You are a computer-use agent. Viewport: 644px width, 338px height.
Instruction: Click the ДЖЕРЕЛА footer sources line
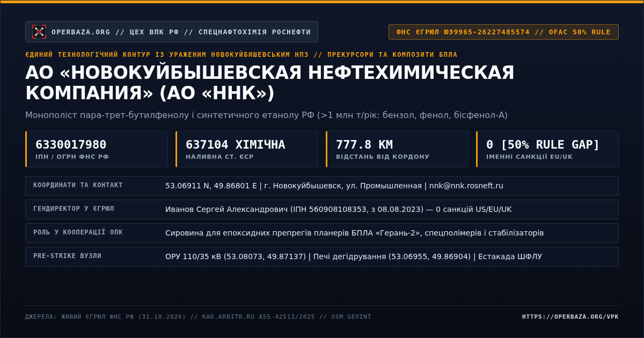coord(198,317)
